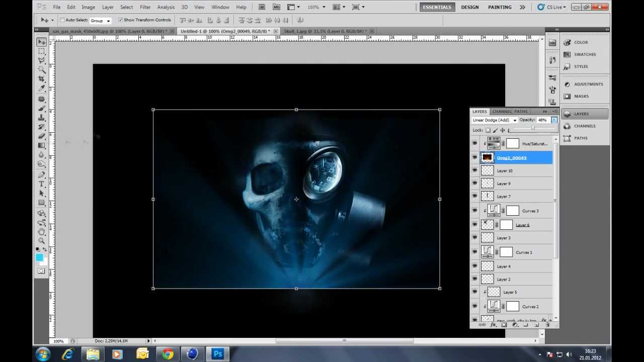Screen dimensions: 644x362
Task: Toggle visibility of Layer 10
Action: pos(474,170)
